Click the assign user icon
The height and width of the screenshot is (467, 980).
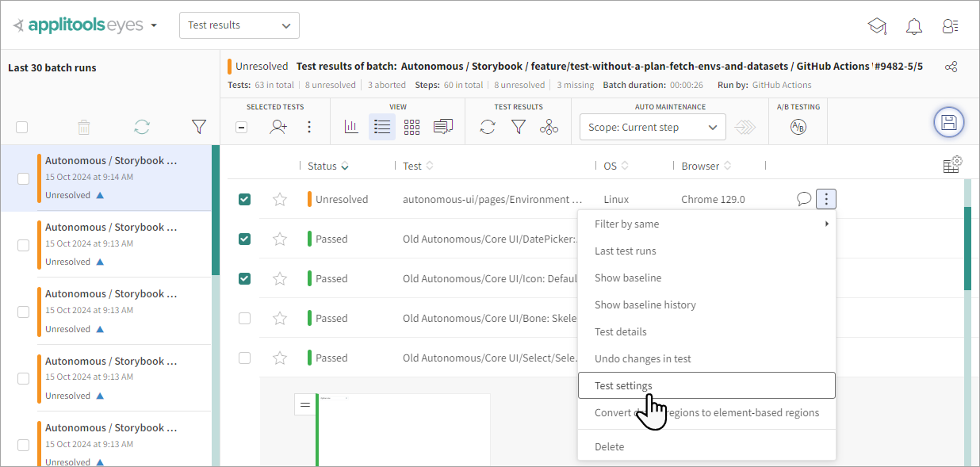278,127
